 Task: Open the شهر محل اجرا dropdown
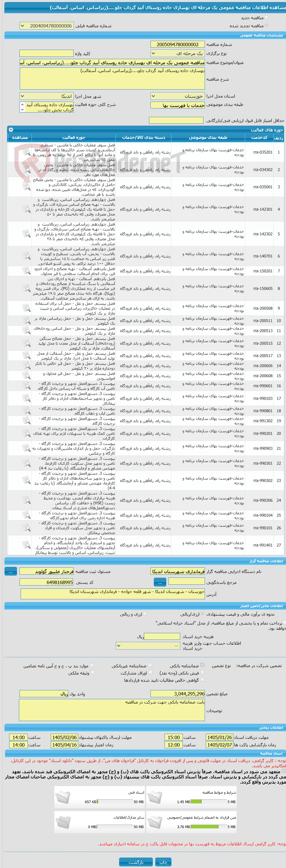coord(46,96)
